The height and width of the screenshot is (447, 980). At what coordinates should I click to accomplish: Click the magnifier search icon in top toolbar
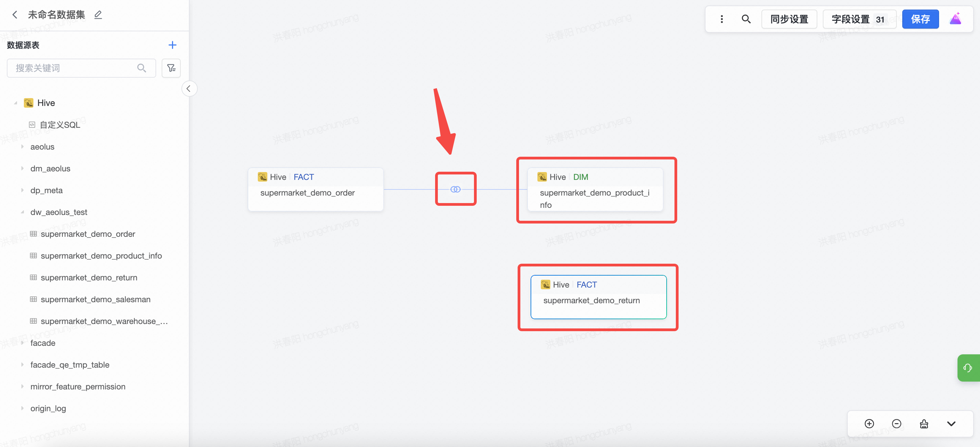point(746,19)
